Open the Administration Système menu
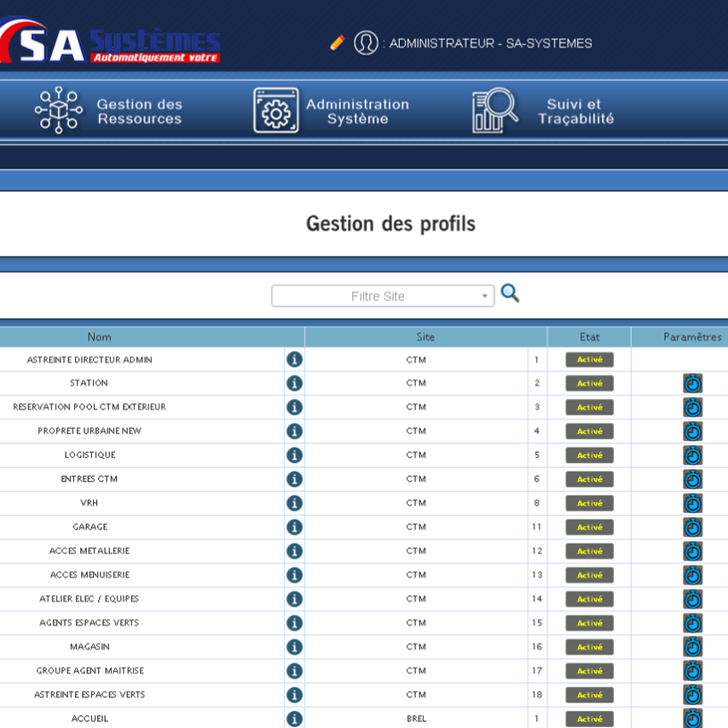The image size is (728, 728). point(332,111)
